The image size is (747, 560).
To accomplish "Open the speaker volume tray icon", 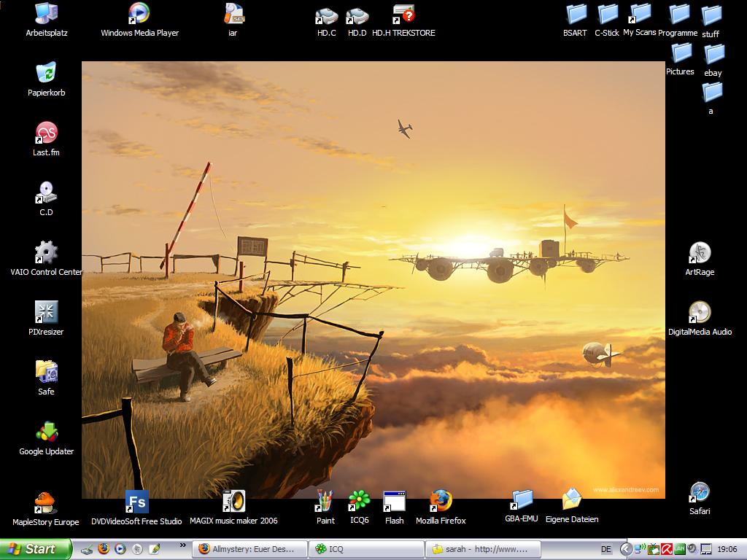I will [692, 549].
